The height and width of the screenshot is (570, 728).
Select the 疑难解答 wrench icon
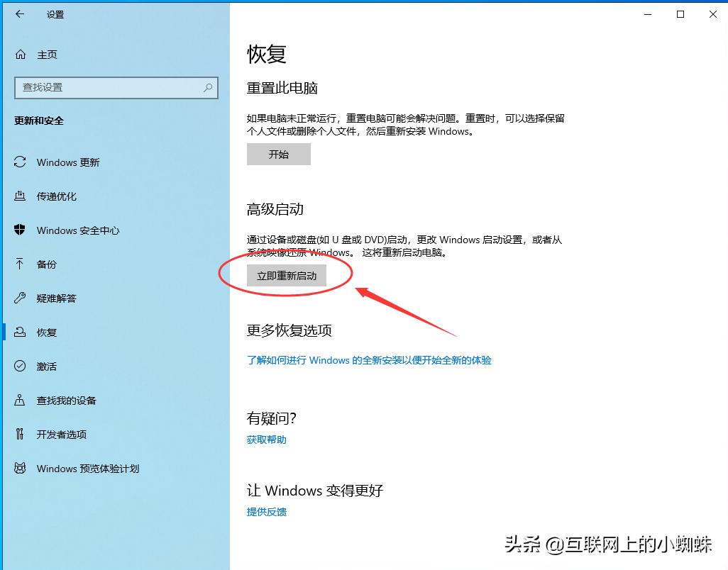tap(18, 298)
